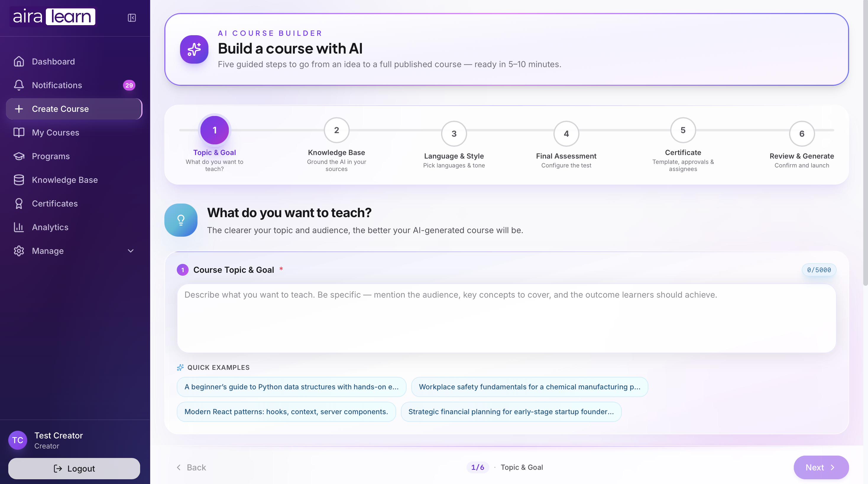Click the Knowledge Base step label text
The image size is (868, 484).
pos(337,152)
